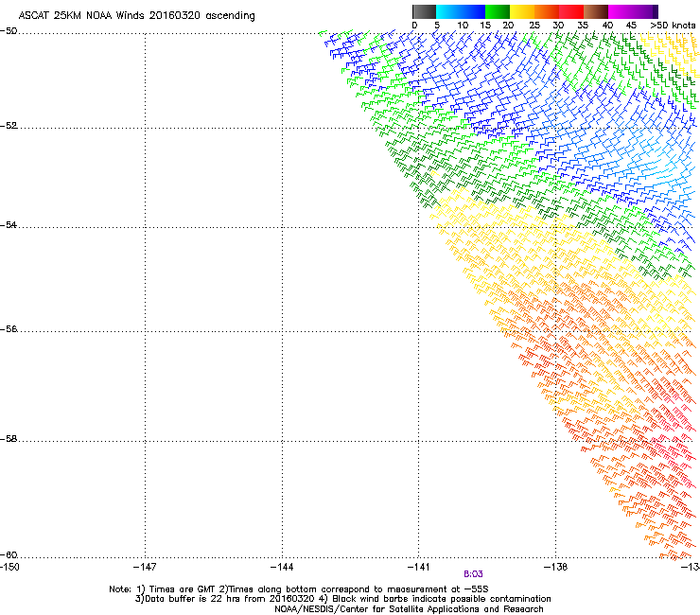This screenshot has height=615, width=700.
Task: Click the gray 0-5 knots color band
Action: point(424,11)
